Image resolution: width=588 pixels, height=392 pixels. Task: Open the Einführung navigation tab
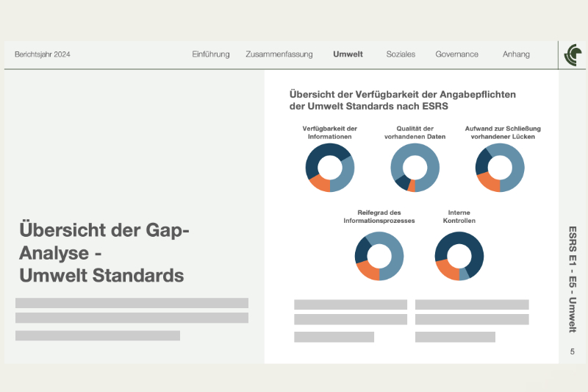[x=211, y=54]
